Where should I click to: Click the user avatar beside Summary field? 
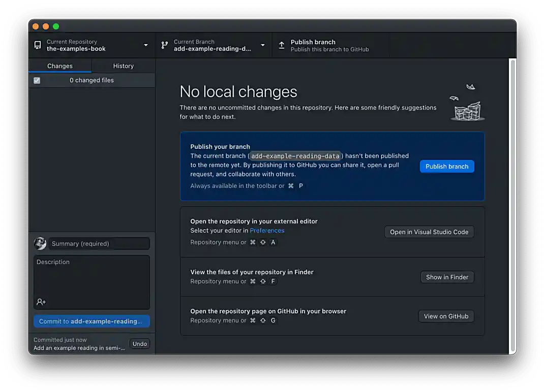pos(40,244)
